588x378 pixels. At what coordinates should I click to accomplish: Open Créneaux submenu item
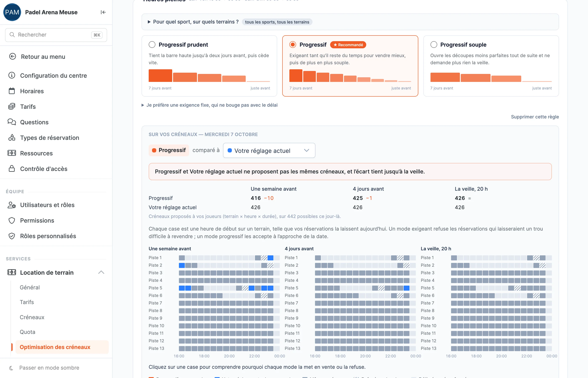[x=32, y=317]
